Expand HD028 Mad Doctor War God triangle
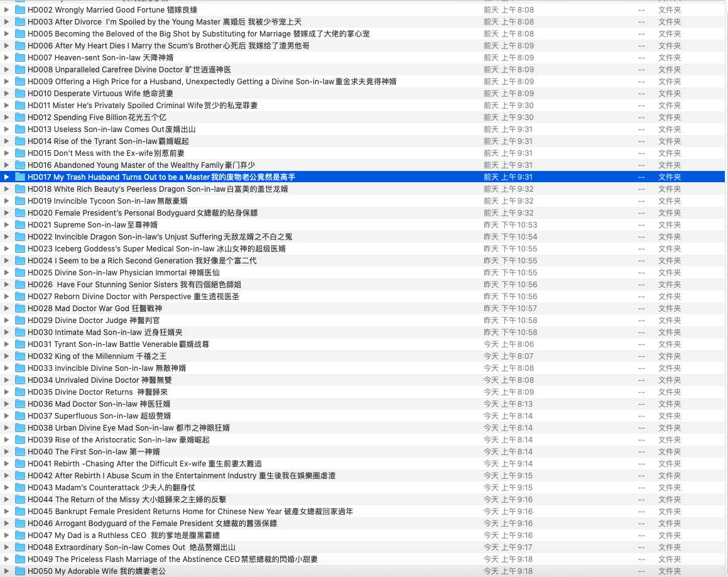 (x=7, y=309)
